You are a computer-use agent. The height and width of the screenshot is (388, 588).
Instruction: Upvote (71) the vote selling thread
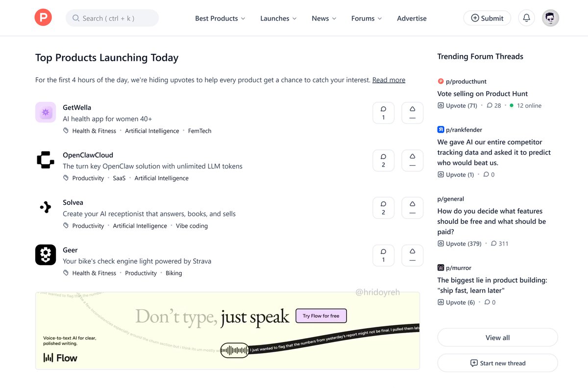click(x=458, y=105)
